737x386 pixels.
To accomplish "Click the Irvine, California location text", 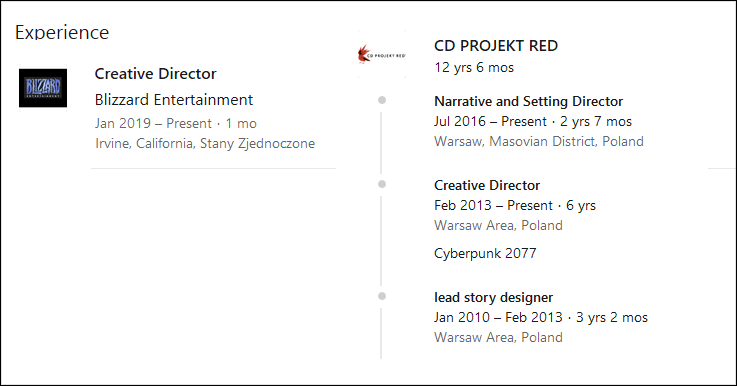I will coord(205,143).
